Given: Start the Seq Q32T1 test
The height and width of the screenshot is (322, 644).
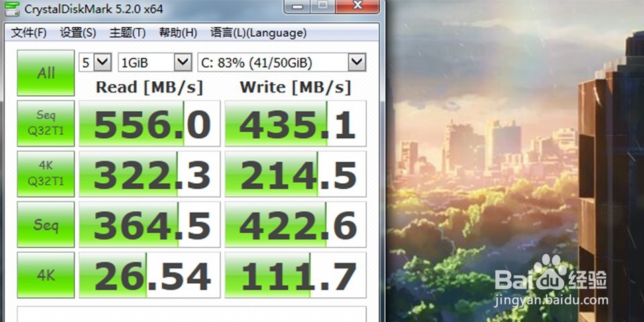Looking at the screenshot, I should 46,123.
